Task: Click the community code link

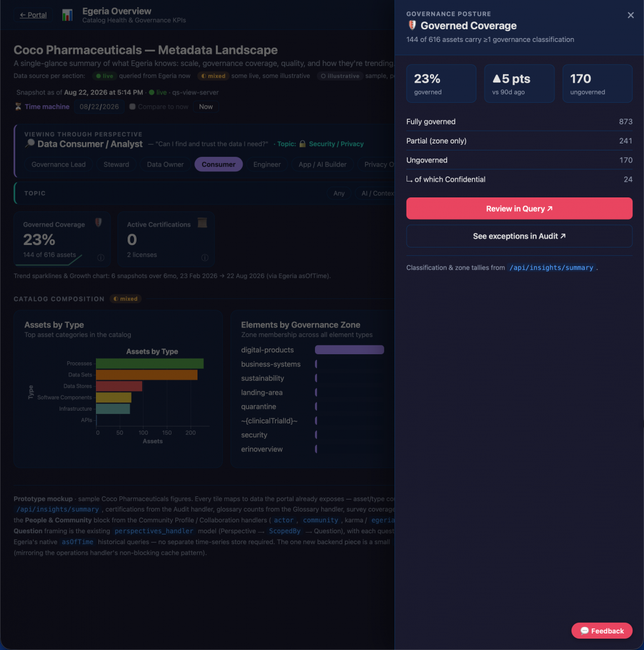Action: 320,521
